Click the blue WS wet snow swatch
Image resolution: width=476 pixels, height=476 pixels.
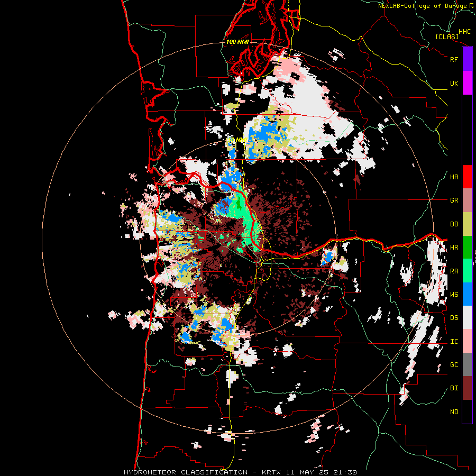click(467, 294)
